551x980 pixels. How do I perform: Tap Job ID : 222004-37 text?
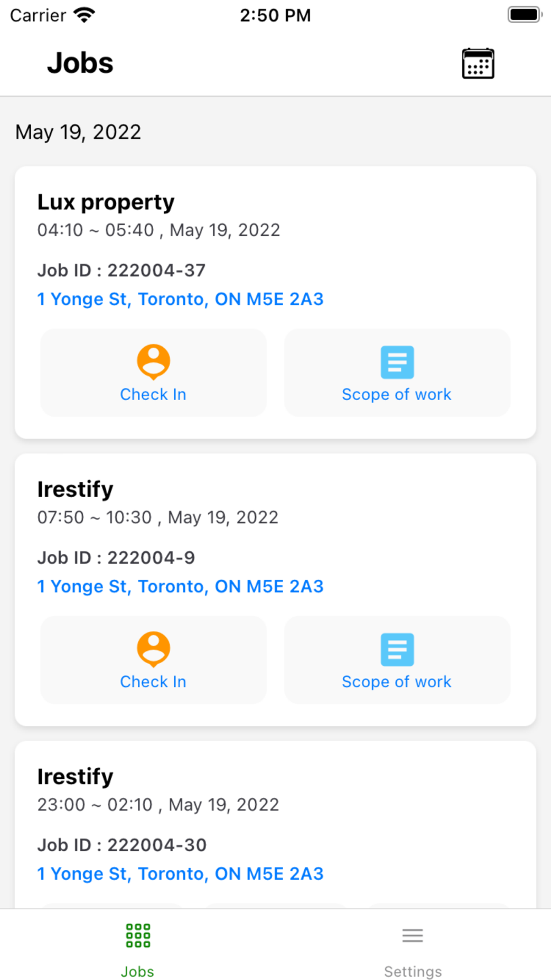tap(121, 270)
